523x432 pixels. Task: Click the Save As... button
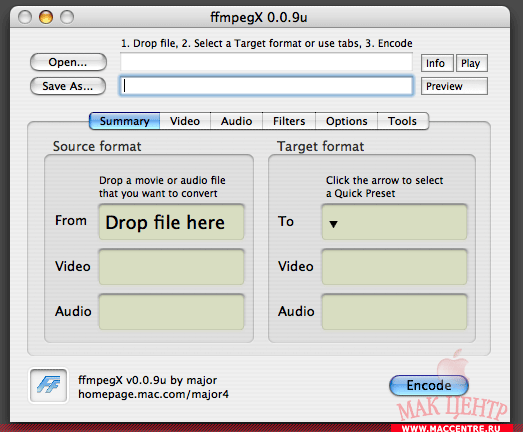point(68,86)
